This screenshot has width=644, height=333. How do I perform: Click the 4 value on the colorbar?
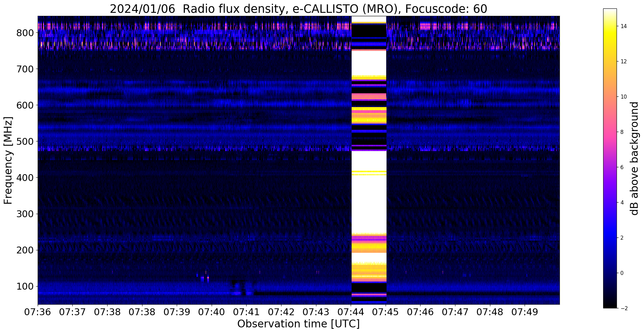[622, 203]
